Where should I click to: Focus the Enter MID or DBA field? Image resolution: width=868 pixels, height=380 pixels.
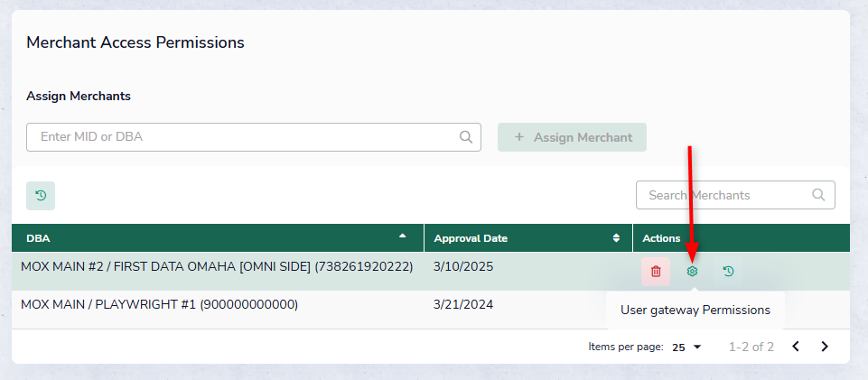244,137
